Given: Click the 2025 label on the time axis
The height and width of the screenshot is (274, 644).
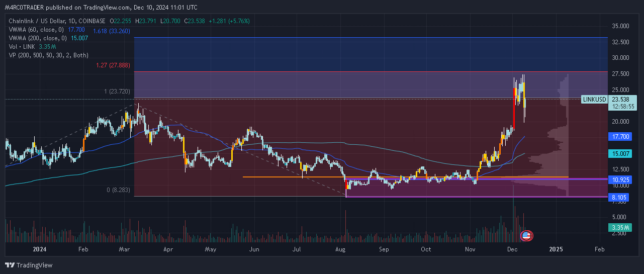Looking at the screenshot, I should point(557,249).
